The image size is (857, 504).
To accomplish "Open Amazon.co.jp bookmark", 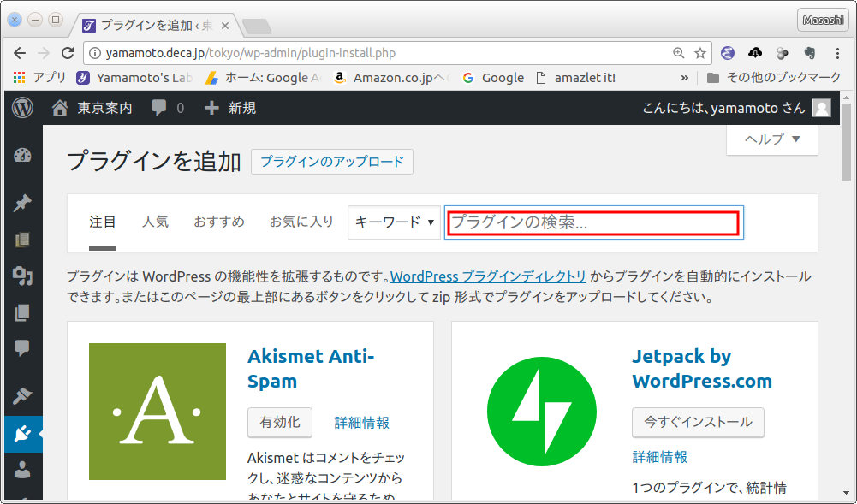I will (x=391, y=78).
